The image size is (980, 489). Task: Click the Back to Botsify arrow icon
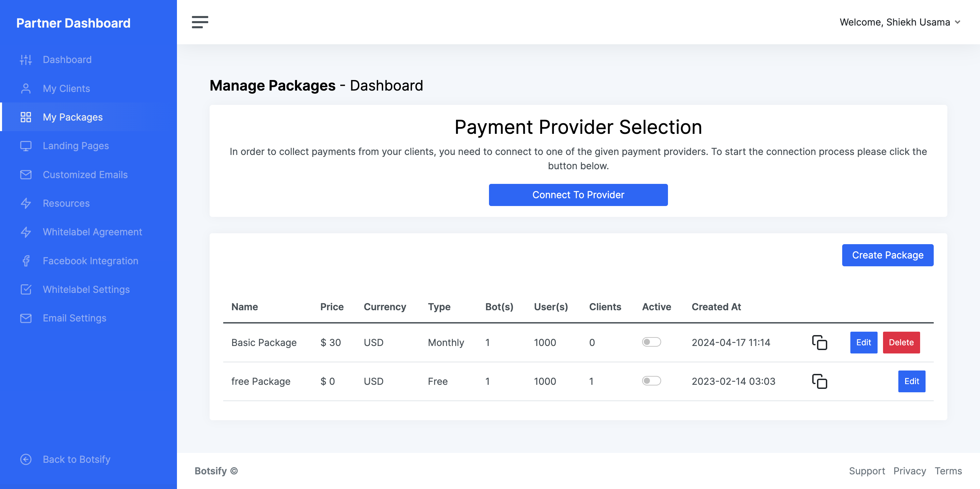click(x=26, y=459)
